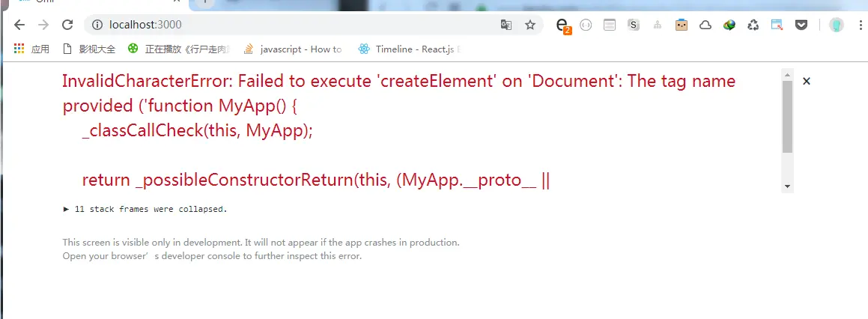This screenshot has height=319, width=868.
Task: Open the gray window-layout extension icon
Action: coord(610,25)
